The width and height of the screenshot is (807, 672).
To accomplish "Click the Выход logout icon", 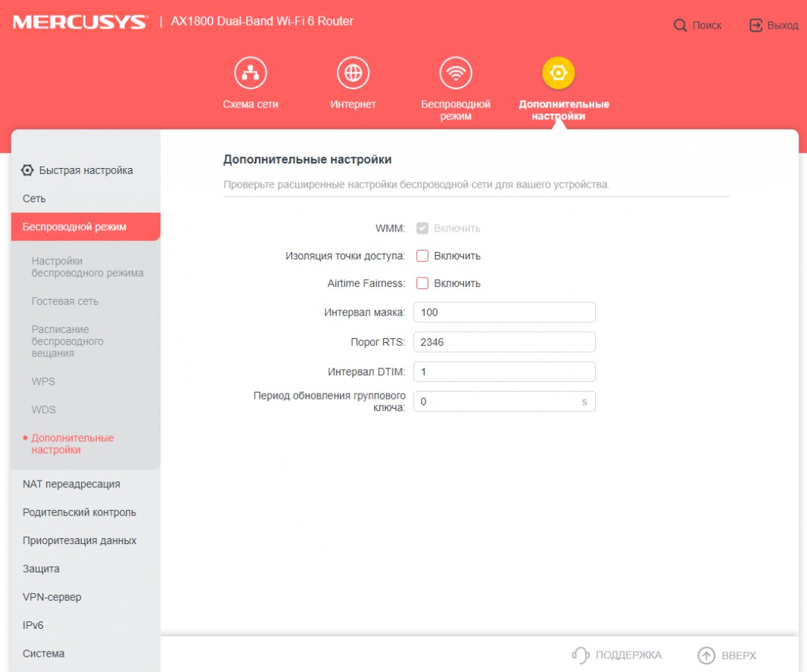I will [756, 26].
